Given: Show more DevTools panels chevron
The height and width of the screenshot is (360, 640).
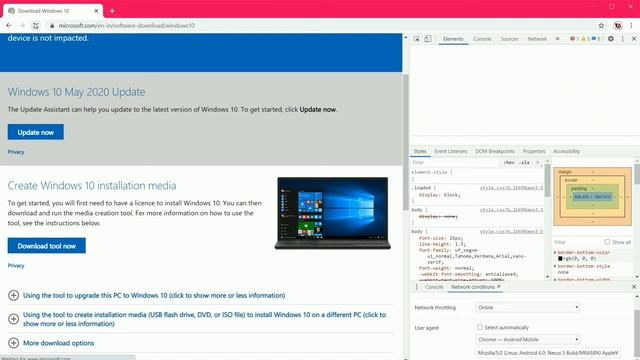Looking at the screenshot, I should point(558,39).
